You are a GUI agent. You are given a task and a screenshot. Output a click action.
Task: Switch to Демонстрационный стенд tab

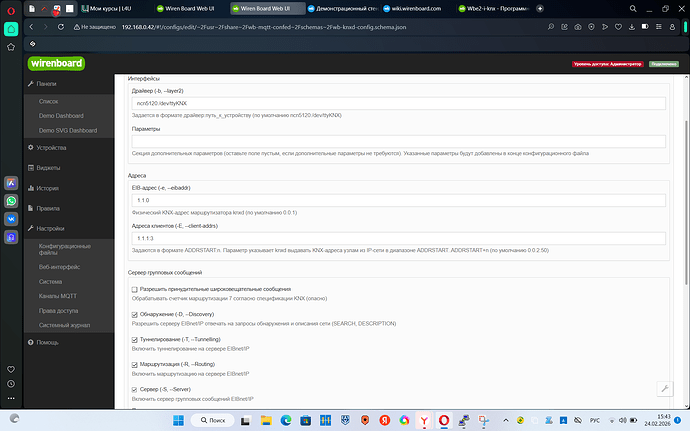coord(342,8)
